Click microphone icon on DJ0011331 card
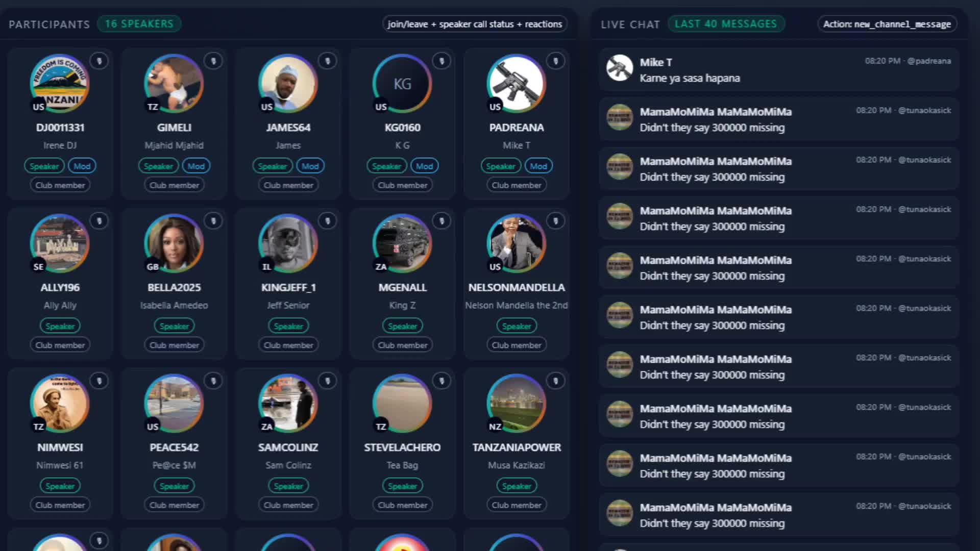Image resolution: width=980 pixels, height=551 pixels. click(x=99, y=61)
